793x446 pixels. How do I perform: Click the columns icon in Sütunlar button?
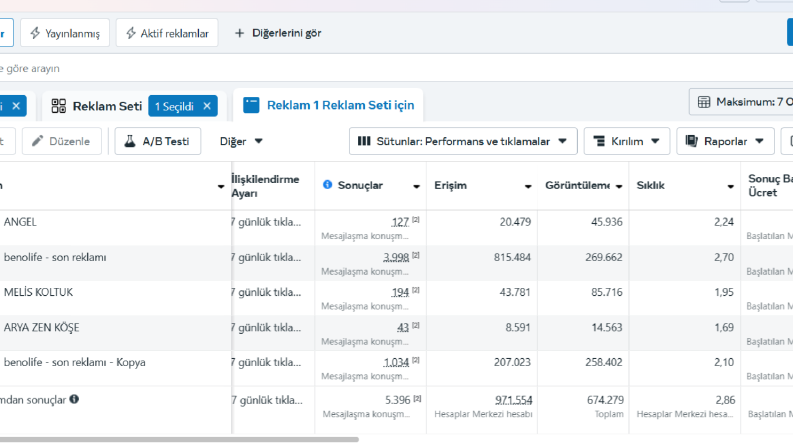pos(364,141)
